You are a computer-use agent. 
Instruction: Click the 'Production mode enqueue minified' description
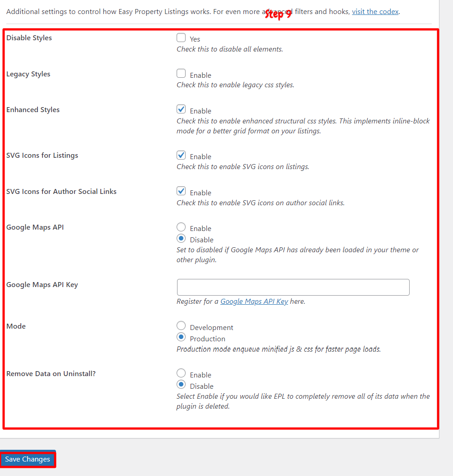coord(279,349)
